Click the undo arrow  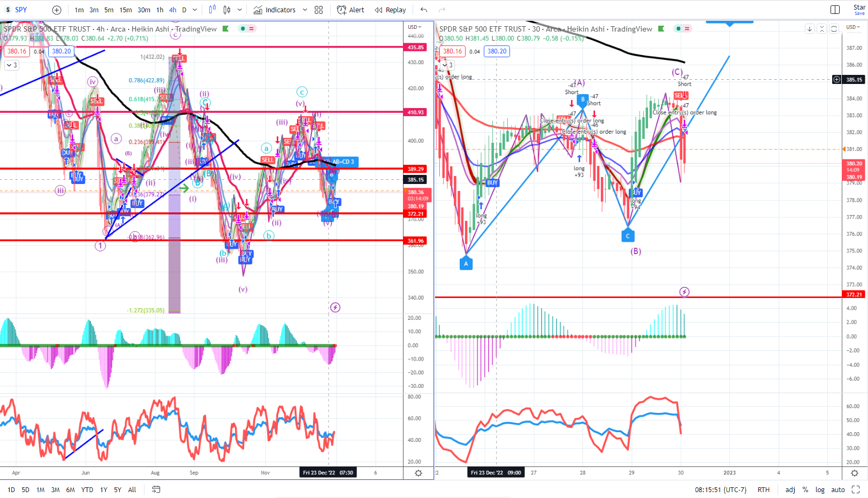(424, 10)
